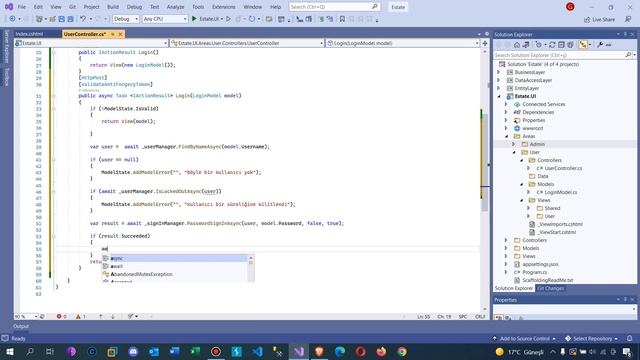640x360 pixels.
Task: Open Google Chrome from taskbar
Action: click(402, 351)
